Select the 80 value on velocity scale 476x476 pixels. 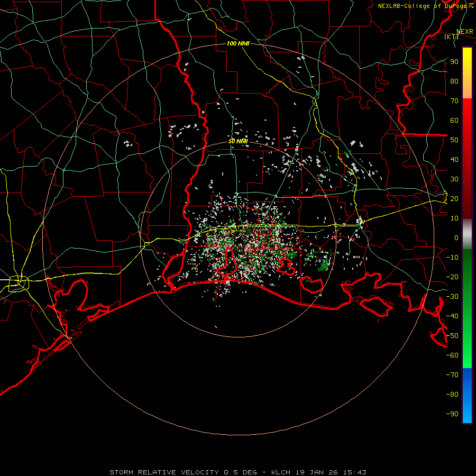coord(454,81)
